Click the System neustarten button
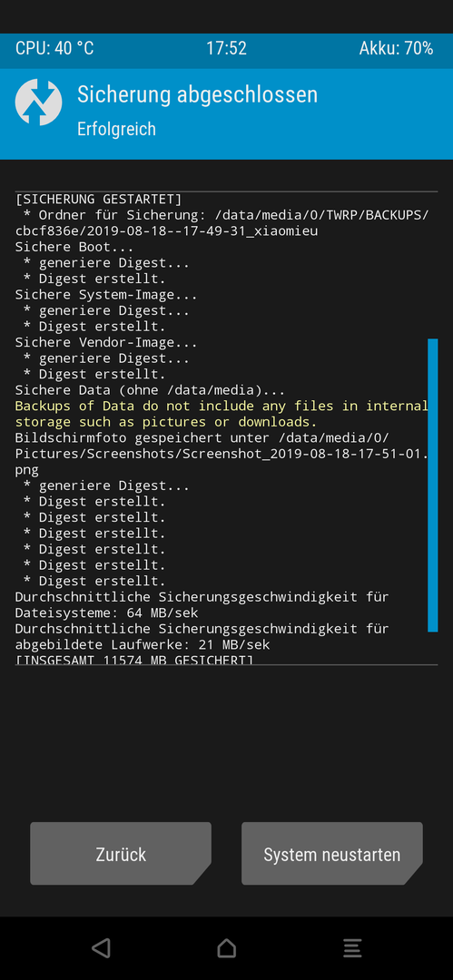 tap(332, 853)
